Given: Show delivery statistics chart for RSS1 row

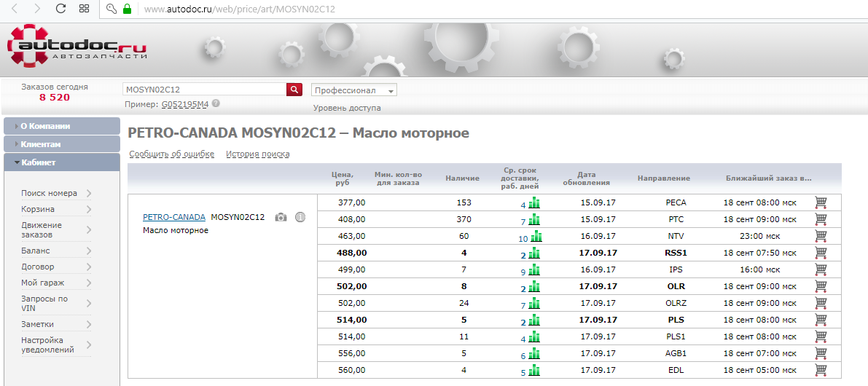Looking at the screenshot, I should pos(534,253).
